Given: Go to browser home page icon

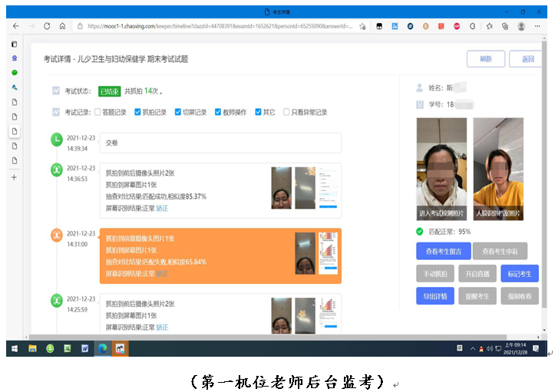Looking at the screenshot, I should pos(62,25).
